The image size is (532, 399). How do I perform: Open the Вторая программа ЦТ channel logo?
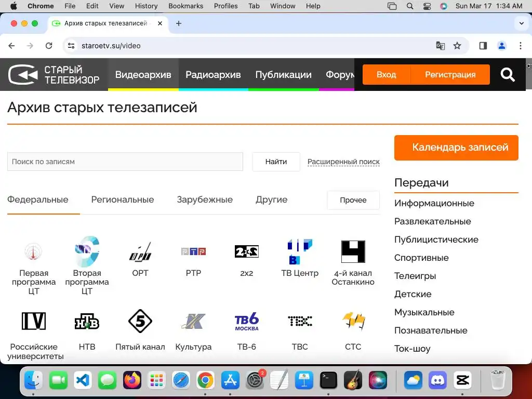click(87, 251)
